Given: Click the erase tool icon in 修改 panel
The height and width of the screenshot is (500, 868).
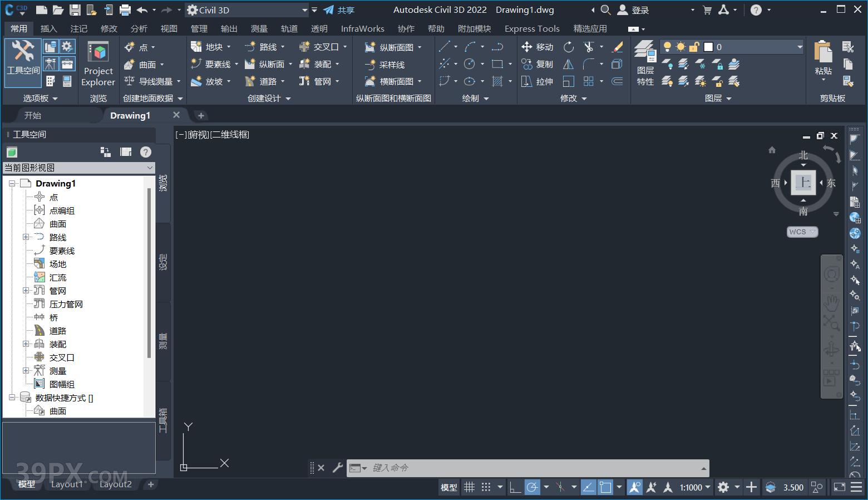Looking at the screenshot, I should (x=617, y=47).
